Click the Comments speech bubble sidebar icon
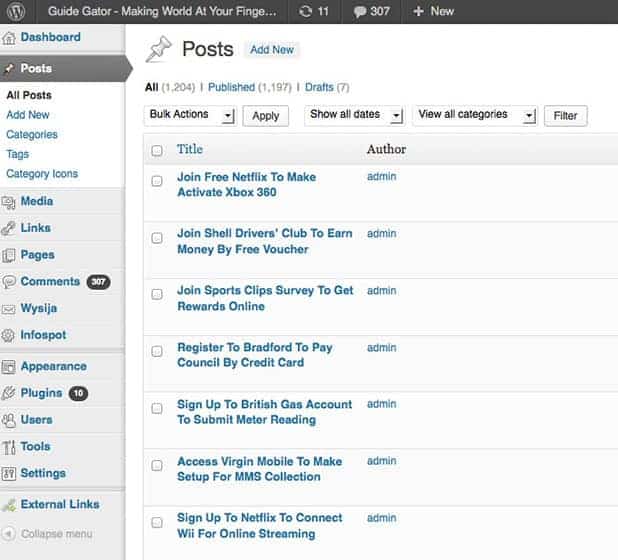Screen dimensions: 618x560 pos(9,282)
